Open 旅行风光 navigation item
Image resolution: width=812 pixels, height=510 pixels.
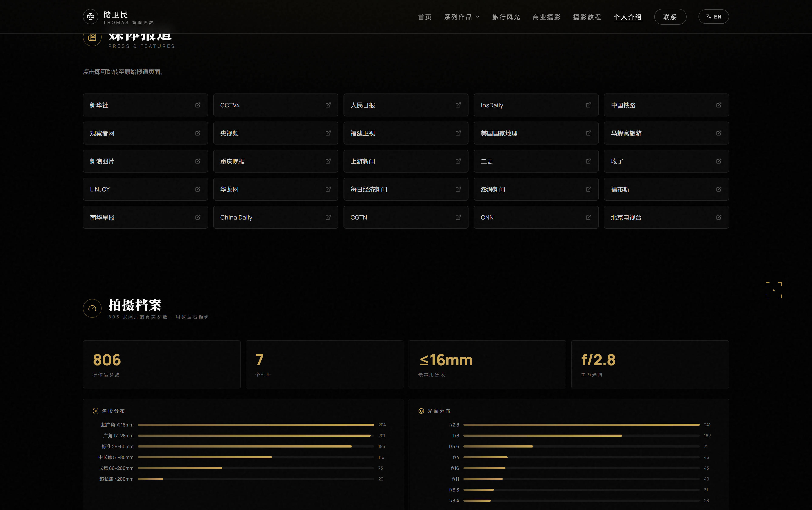tap(506, 17)
